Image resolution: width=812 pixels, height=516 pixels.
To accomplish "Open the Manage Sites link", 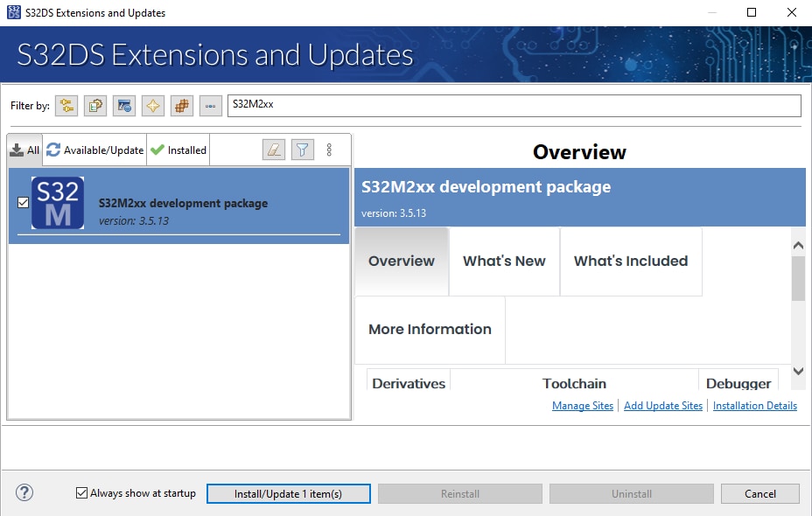I will pos(582,406).
